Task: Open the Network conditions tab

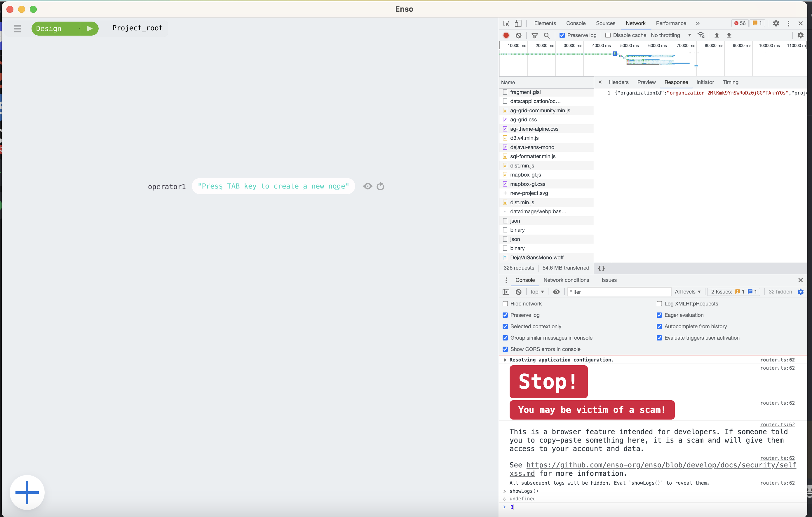Action: tap(566, 280)
